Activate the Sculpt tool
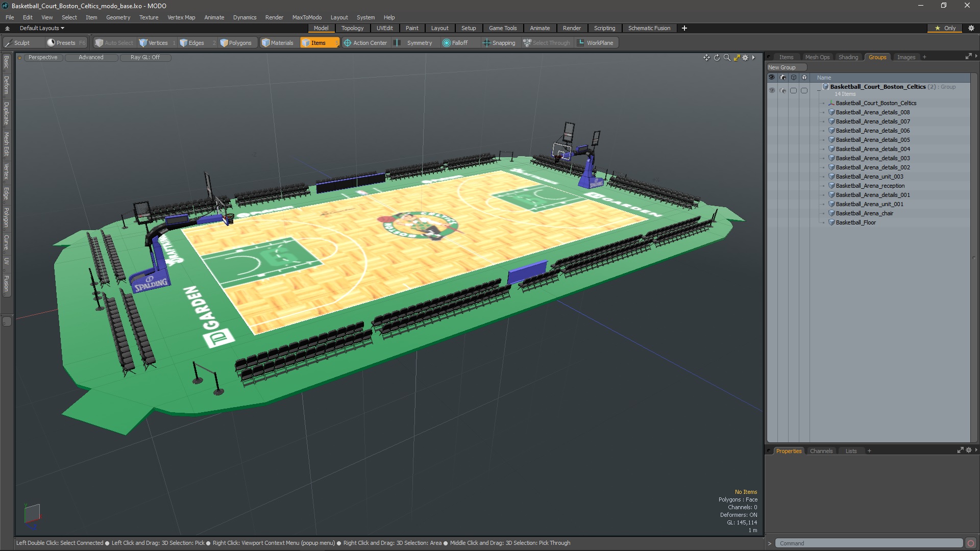Image resolution: width=980 pixels, height=551 pixels. (18, 43)
